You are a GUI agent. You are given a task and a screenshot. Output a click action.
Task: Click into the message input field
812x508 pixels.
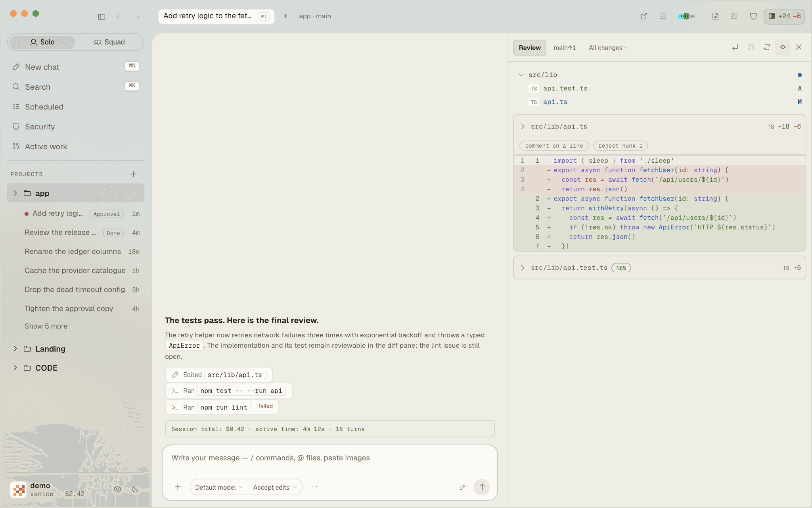coord(329,458)
